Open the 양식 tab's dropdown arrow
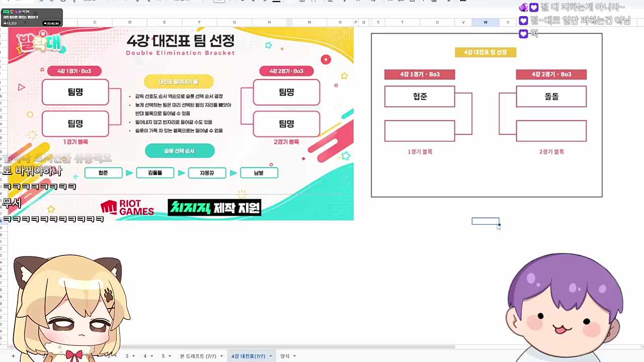The image size is (644, 362). [294, 356]
